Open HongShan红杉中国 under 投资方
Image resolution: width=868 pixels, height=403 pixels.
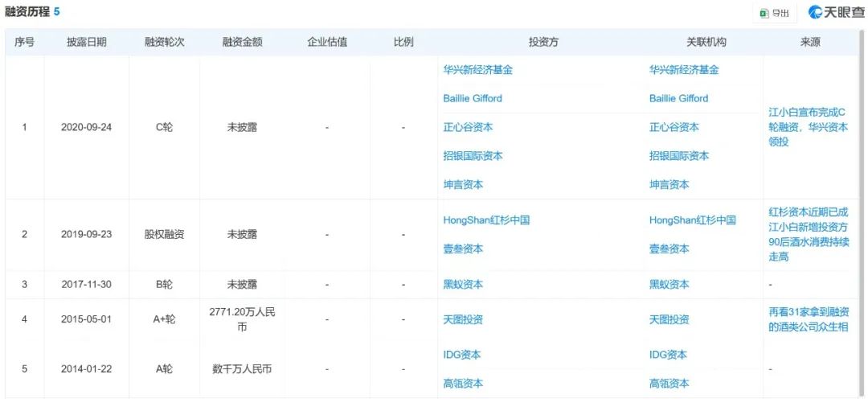click(x=486, y=220)
